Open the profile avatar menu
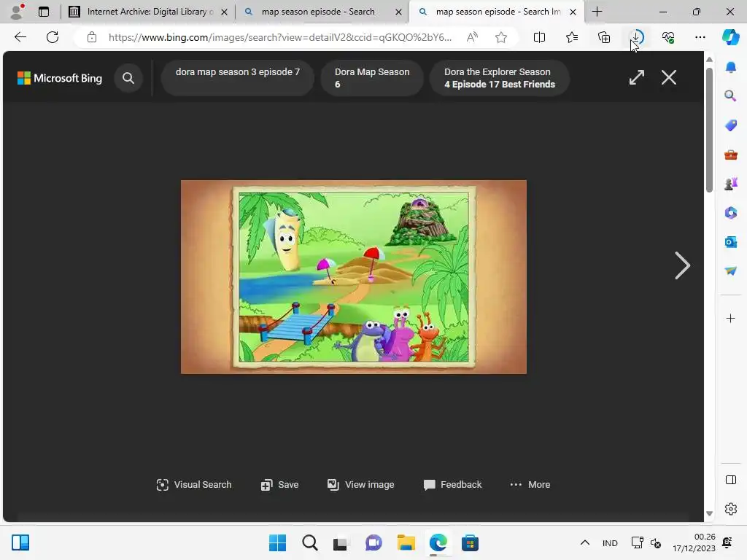 [17, 12]
